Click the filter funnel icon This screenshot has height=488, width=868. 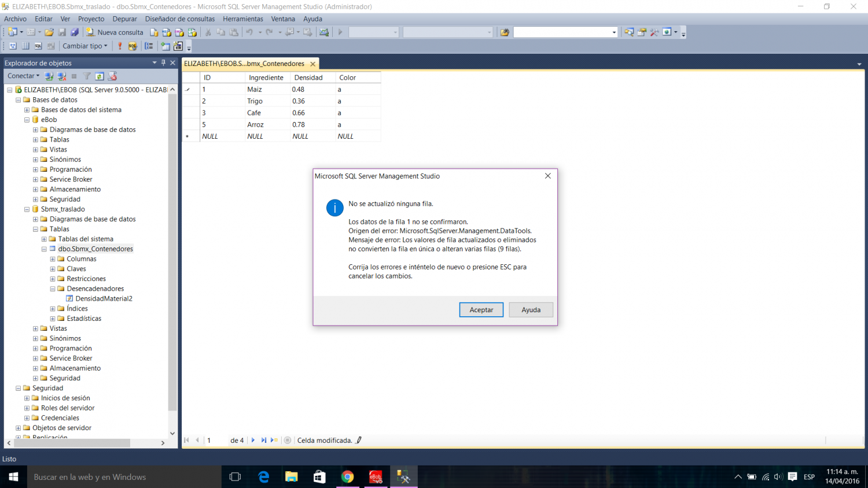87,76
